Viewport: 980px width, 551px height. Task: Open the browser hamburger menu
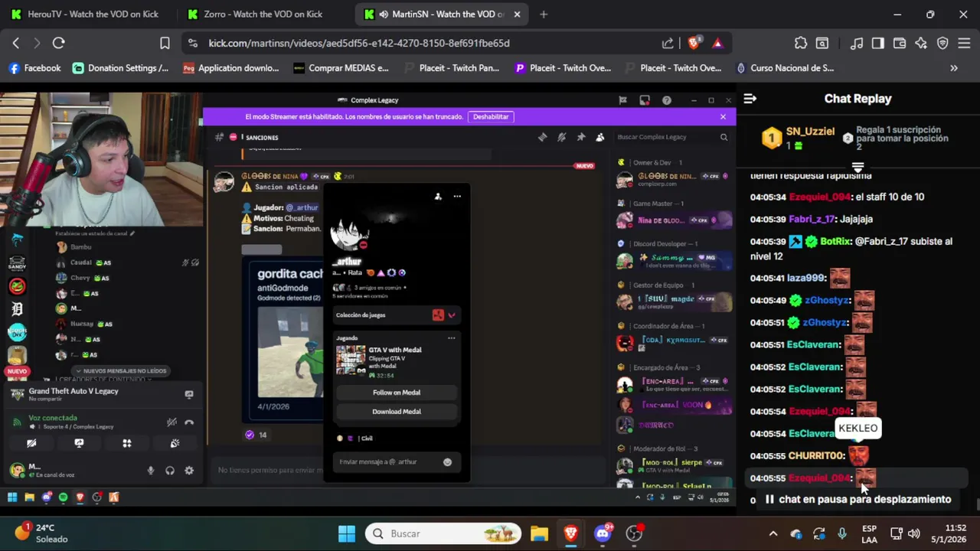pos(964,44)
